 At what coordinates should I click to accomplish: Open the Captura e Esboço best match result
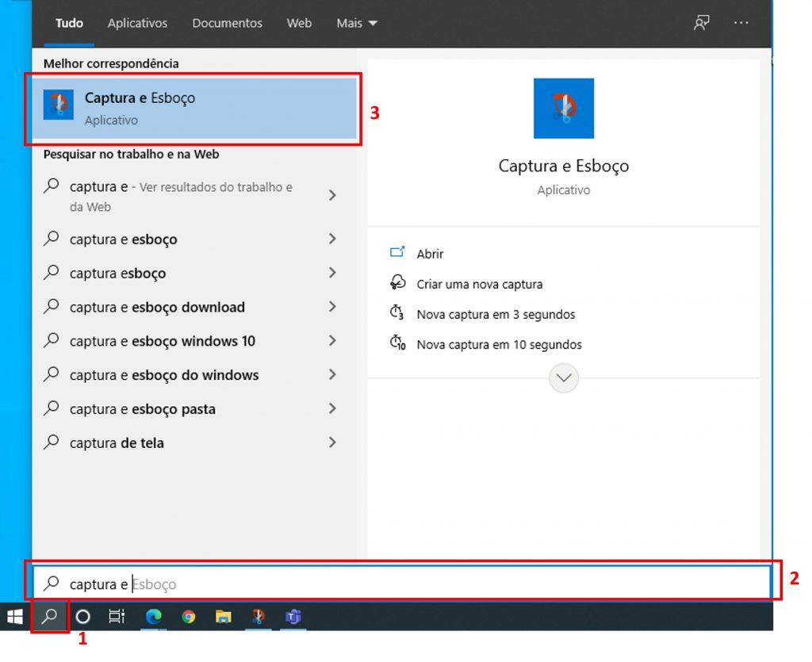point(194,108)
